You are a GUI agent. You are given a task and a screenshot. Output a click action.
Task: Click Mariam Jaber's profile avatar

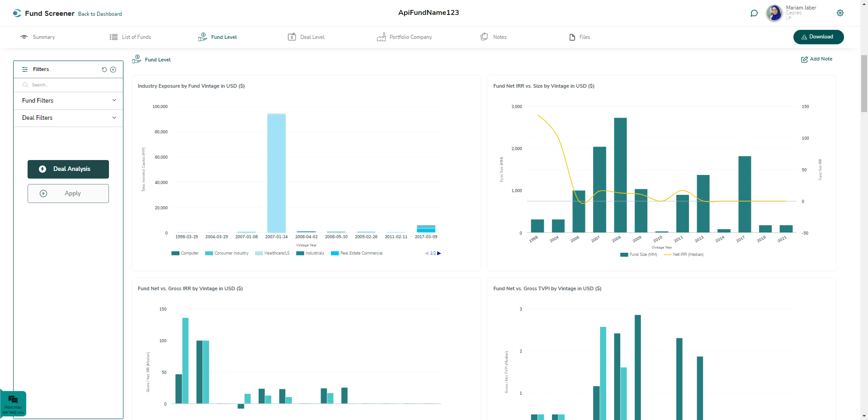pos(774,13)
